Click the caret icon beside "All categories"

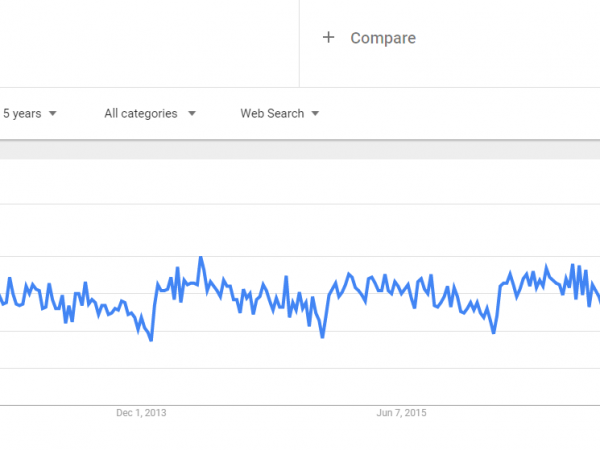coord(191,114)
